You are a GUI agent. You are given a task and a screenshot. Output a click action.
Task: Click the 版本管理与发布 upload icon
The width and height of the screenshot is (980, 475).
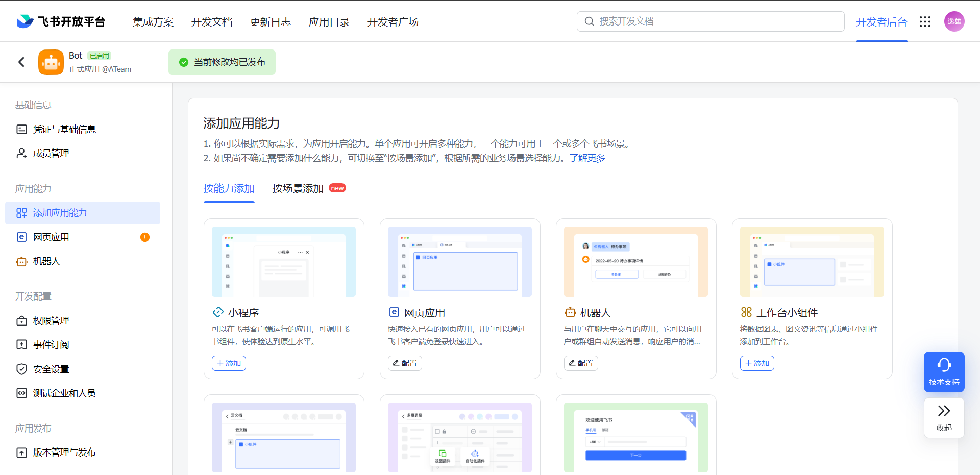pyautogui.click(x=21, y=453)
